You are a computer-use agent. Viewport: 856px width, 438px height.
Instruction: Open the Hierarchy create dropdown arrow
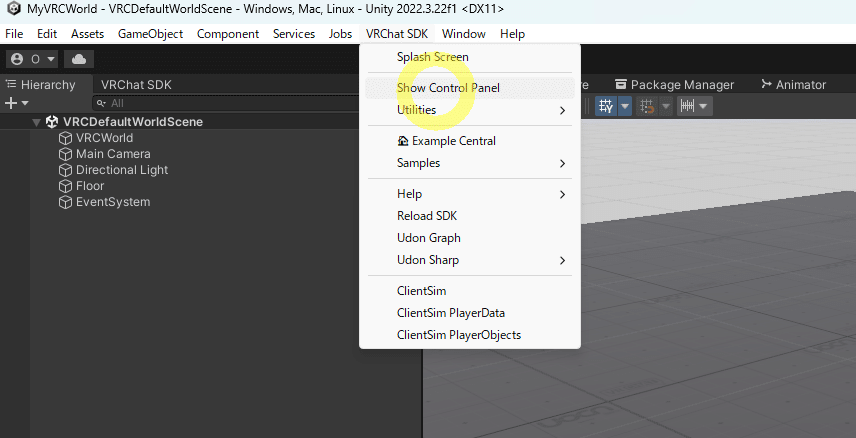pyautogui.click(x=25, y=103)
